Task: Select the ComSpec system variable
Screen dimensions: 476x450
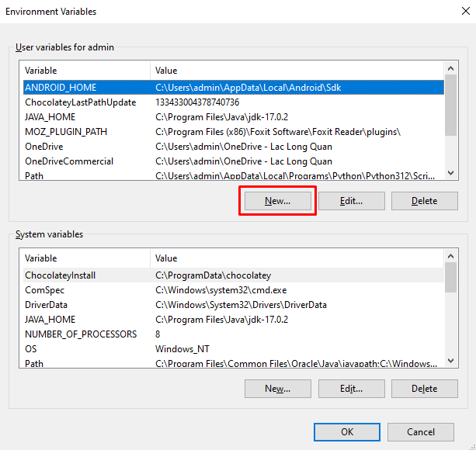Action: (x=234, y=290)
